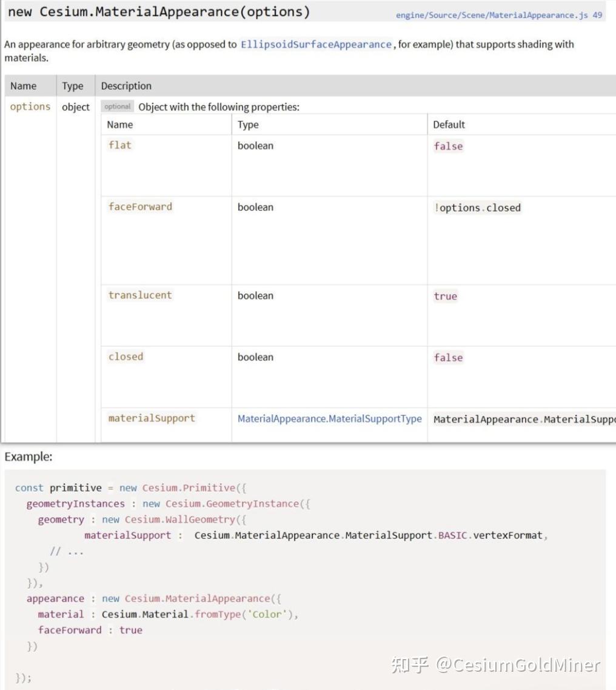Click the 'materialSupport' property name
616x690 pixels.
tap(152, 418)
